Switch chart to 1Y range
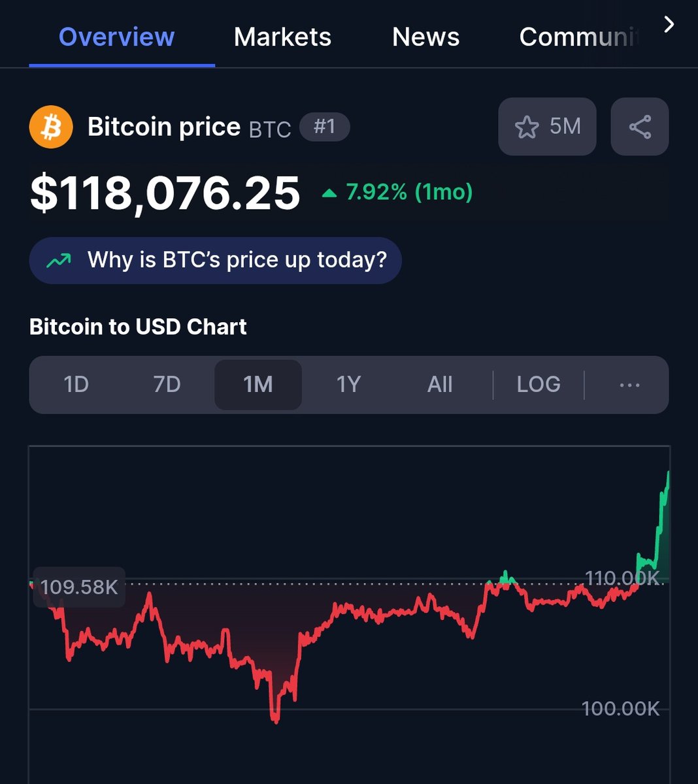 [x=348, y=384]
